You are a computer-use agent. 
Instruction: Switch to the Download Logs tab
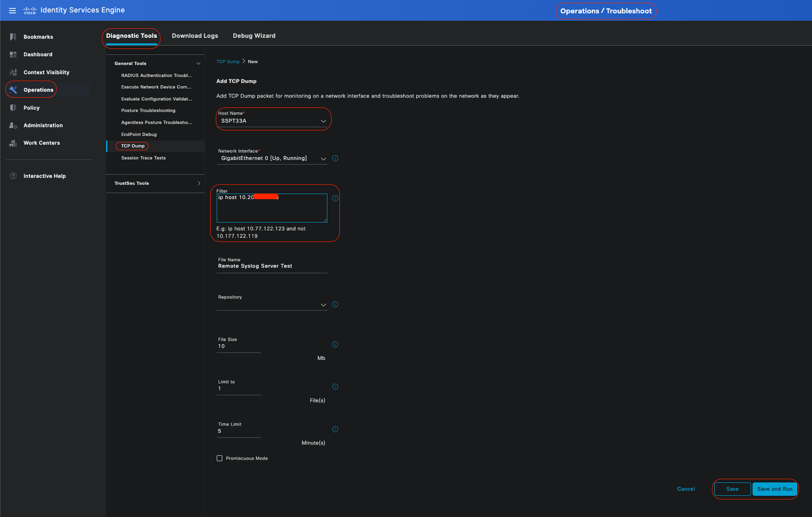195,36
